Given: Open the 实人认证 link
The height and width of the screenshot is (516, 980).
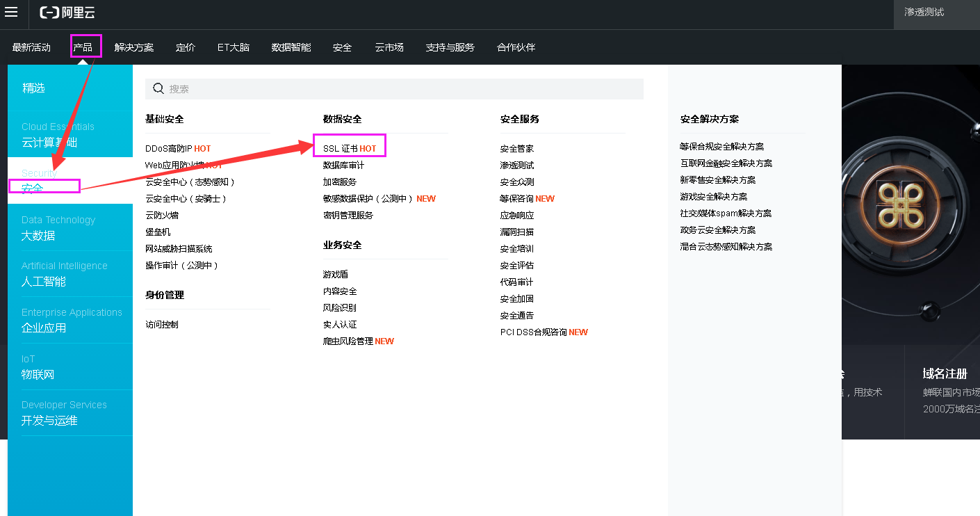Looking at the screenshot, I should (340, 325).
